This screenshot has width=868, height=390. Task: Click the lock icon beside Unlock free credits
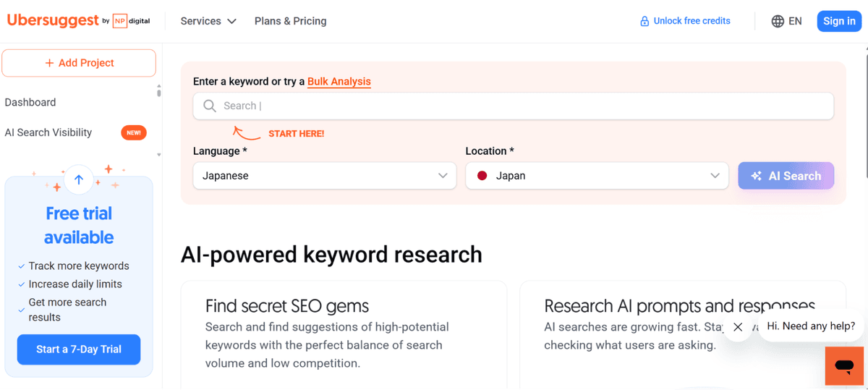[644, 21]
